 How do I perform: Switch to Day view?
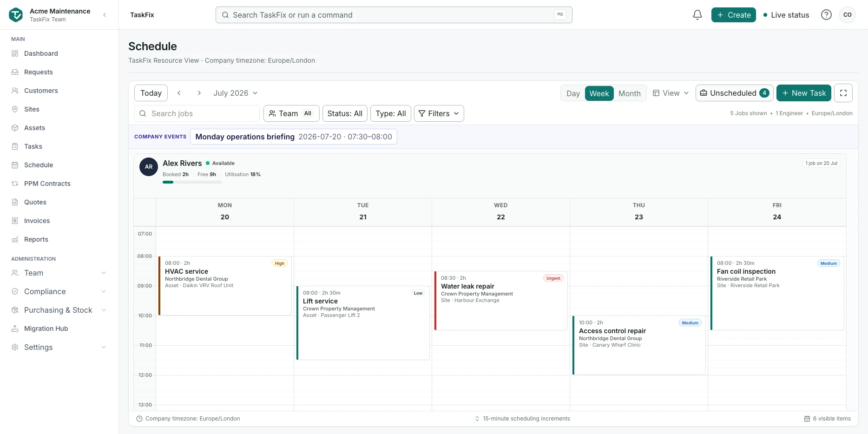(573, 93)
